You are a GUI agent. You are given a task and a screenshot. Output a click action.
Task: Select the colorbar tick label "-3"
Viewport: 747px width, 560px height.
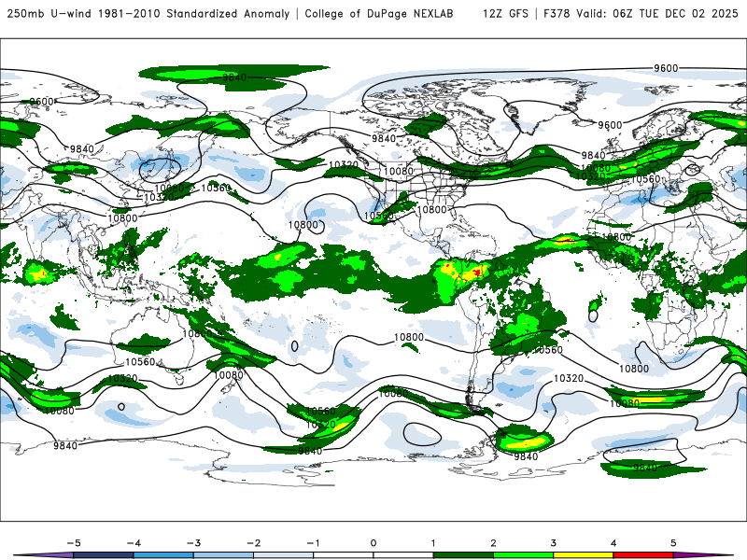tap(193, 543)
